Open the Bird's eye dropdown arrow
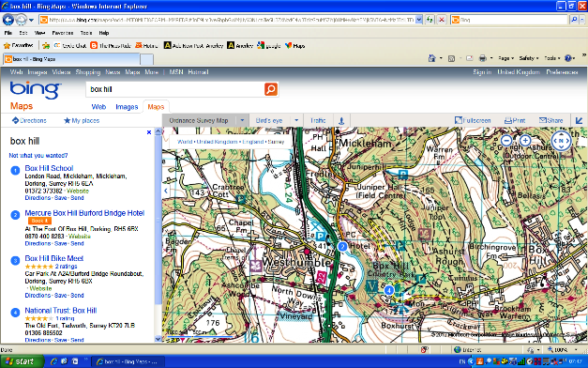The width and height of the screenshot is (588, 368). (x=296, y=120)
